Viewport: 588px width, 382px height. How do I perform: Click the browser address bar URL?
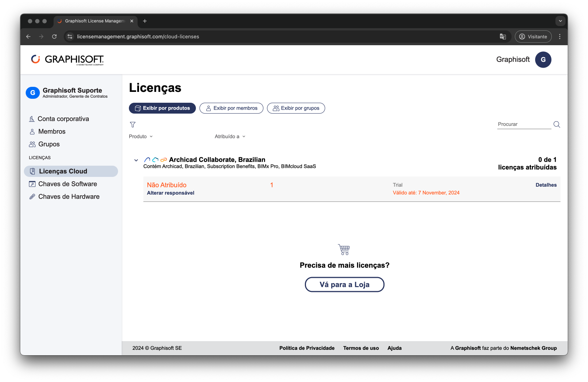(x=138, y=37)
